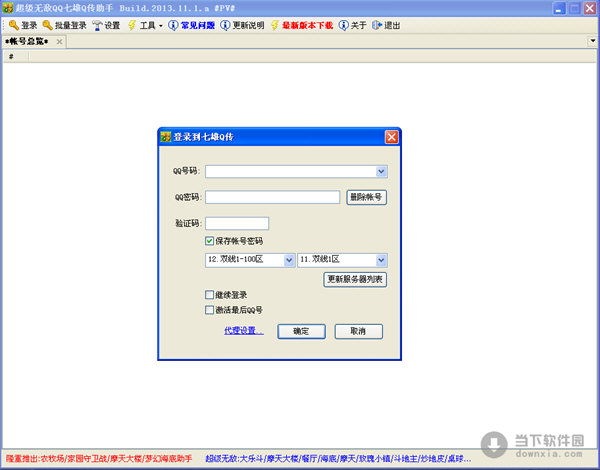
Task: Click the 登录 key icon in toolbar
Action: pyautogui.click(x=13, y=25)
